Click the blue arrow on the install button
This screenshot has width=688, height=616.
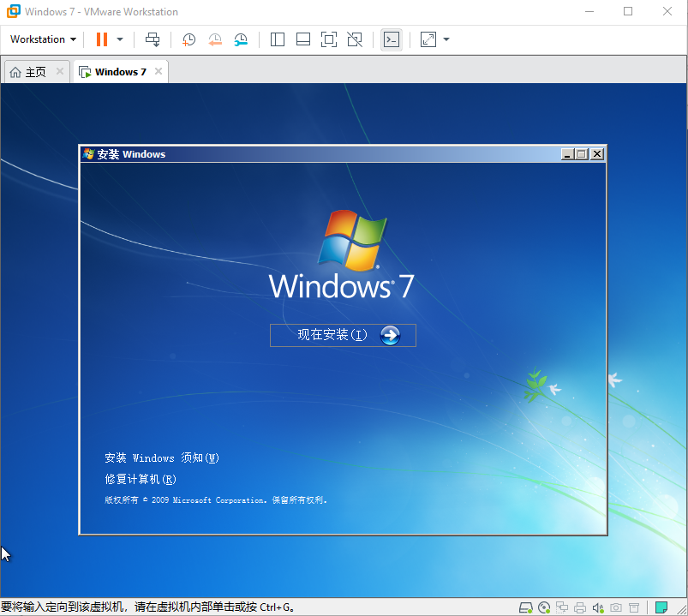[390, 336]
